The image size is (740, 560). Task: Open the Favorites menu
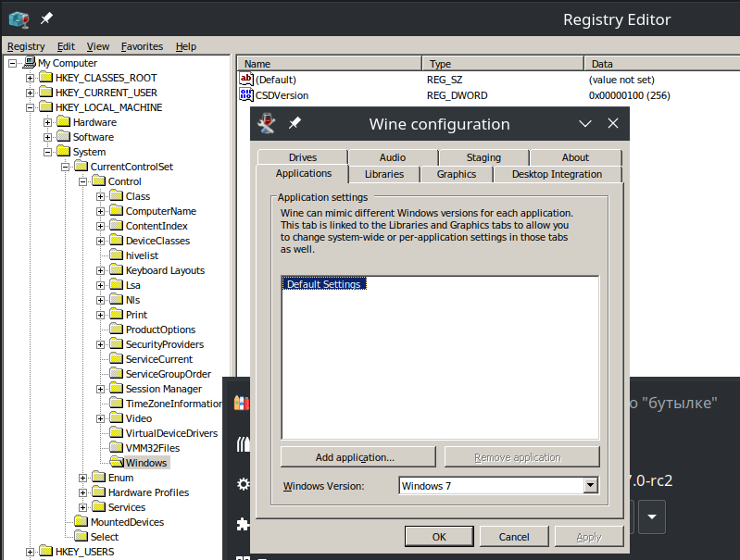pos(142,46)
